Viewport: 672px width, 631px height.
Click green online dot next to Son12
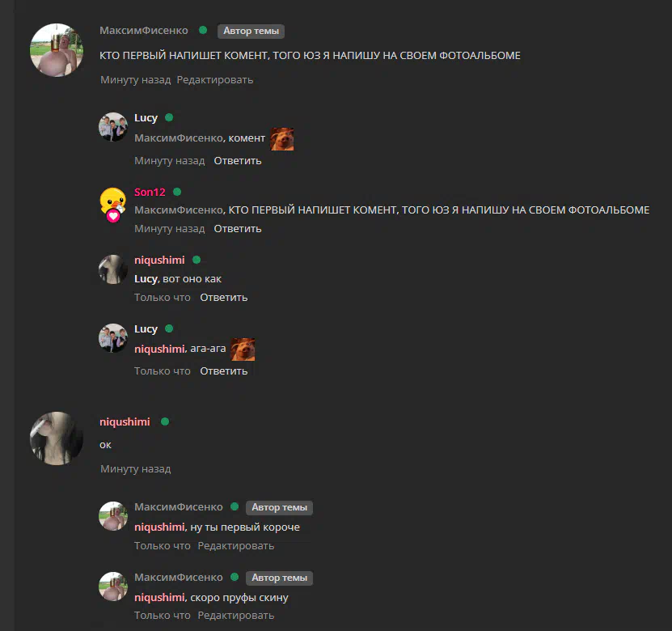pyautogui.click(x=177, y=192)
